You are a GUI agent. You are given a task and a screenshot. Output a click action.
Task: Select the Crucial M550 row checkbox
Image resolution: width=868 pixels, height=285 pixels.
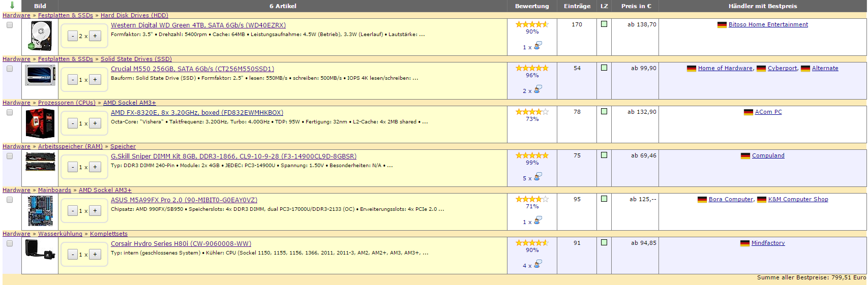(10, 69)
